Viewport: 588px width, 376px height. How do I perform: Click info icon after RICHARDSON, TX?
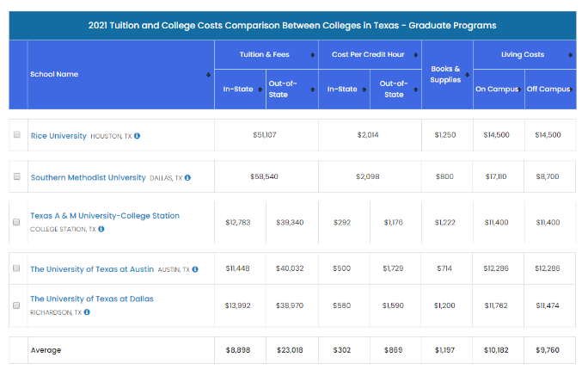click(x=87, y=312)
